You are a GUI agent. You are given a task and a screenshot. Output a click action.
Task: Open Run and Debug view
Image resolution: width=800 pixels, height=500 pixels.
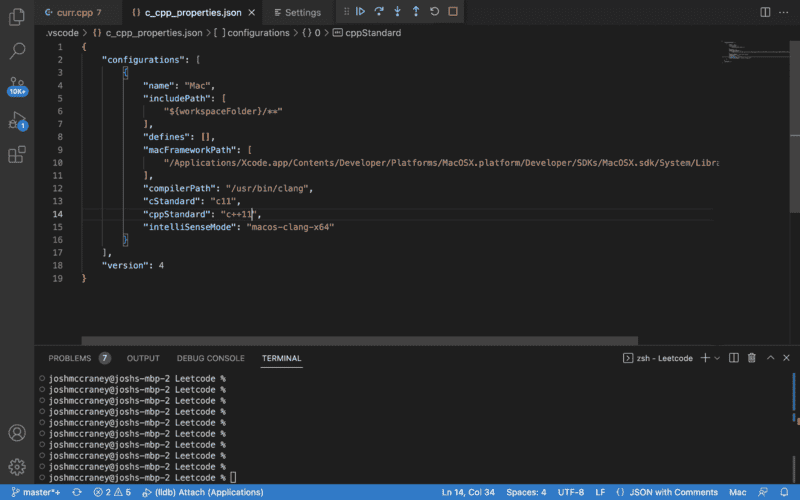[17, 121]
